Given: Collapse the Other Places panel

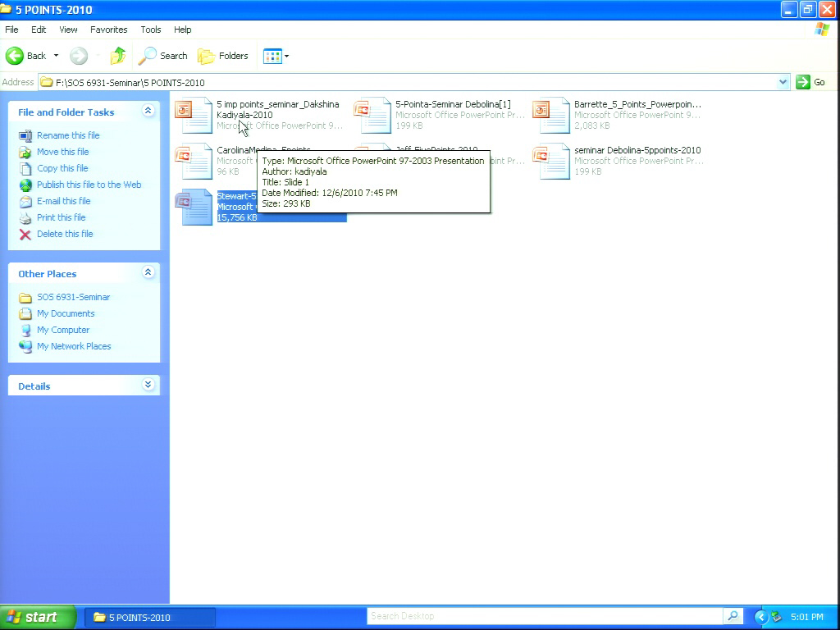Looking at the screenshot, I should pos(148,272).
